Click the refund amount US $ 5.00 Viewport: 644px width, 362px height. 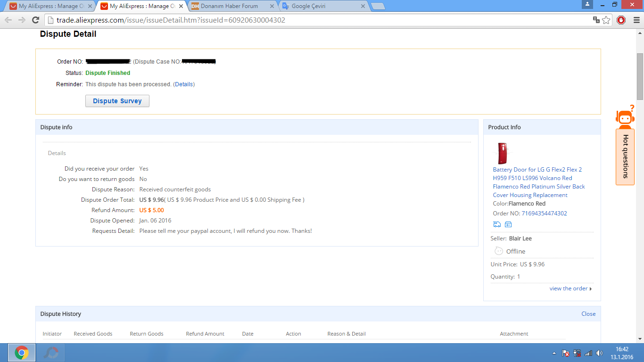point(152,210)
